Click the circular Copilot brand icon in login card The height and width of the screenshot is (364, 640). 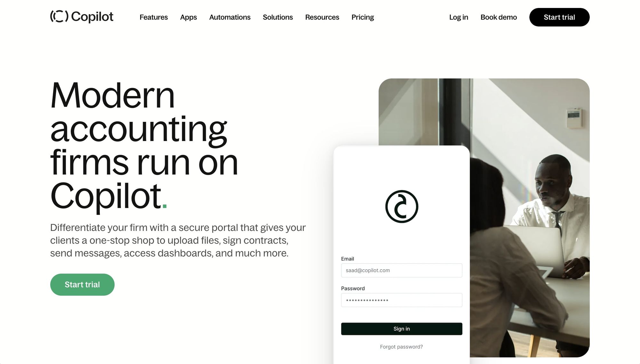tap(401, 206)
